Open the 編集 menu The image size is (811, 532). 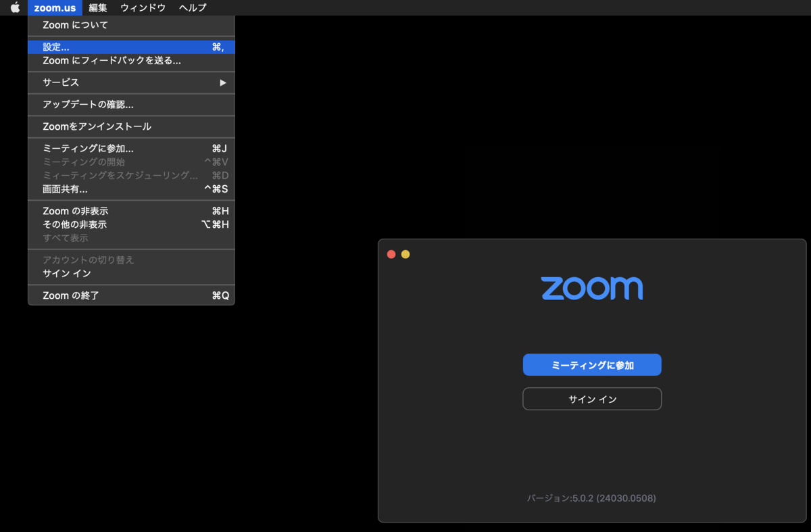pyautogui.click(x=98, y=7)
